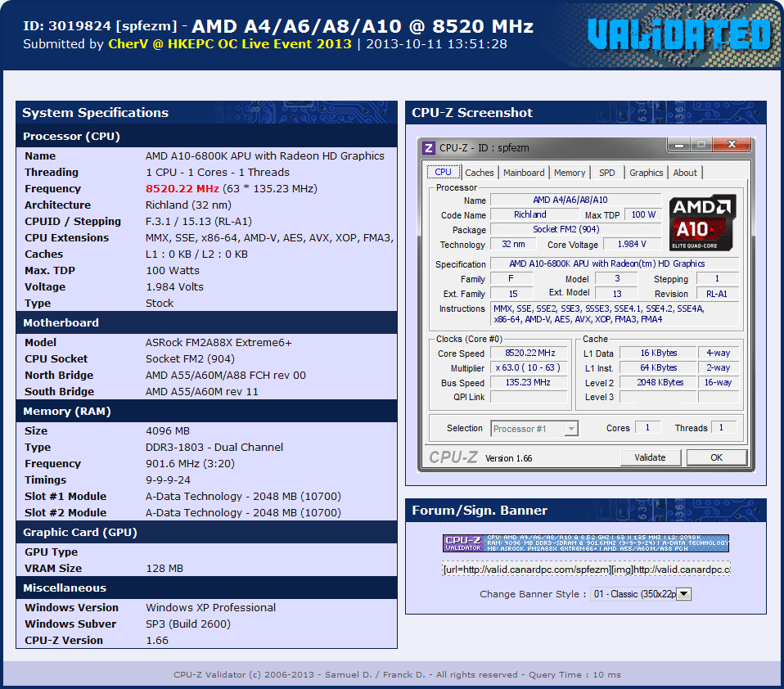Click the Slot #2 Module A-Data value
The height and width of the screenshot is (689, 784).
click(244, 512)
